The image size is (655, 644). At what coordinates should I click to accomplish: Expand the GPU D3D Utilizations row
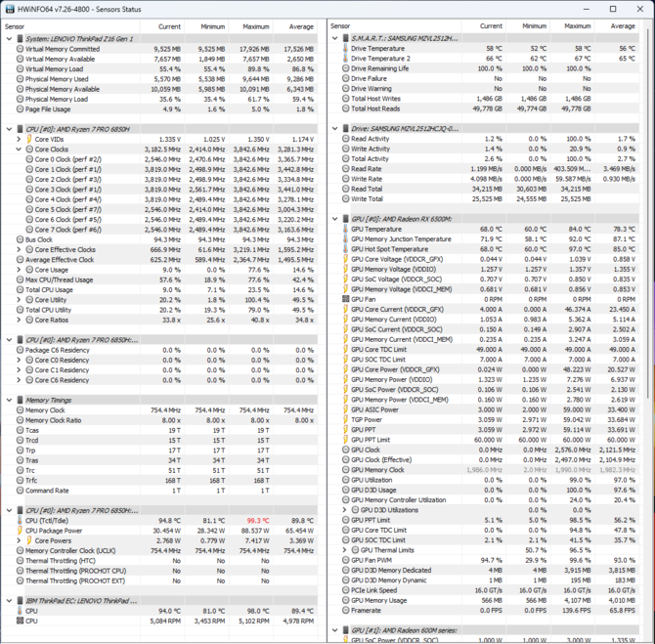point(344,510)
